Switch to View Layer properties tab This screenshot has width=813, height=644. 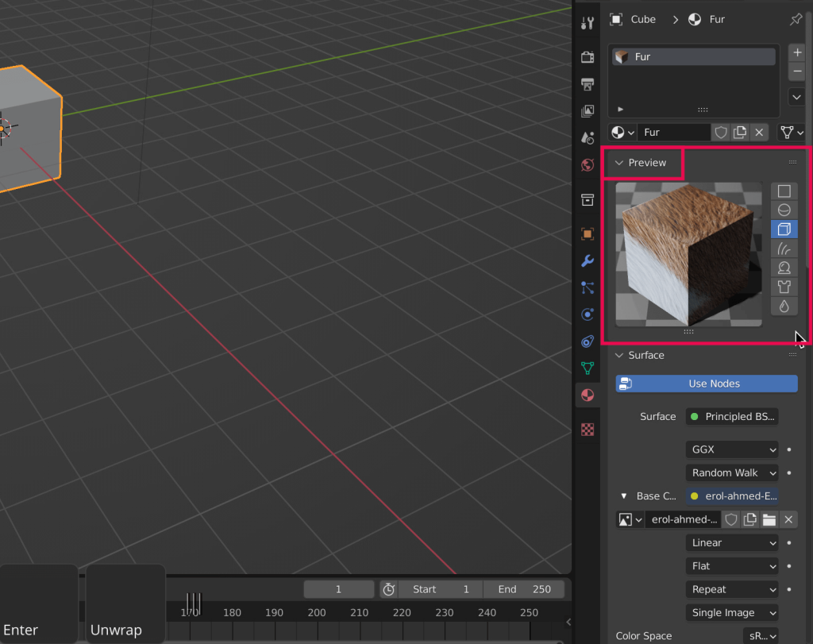(x=588, y=110)
